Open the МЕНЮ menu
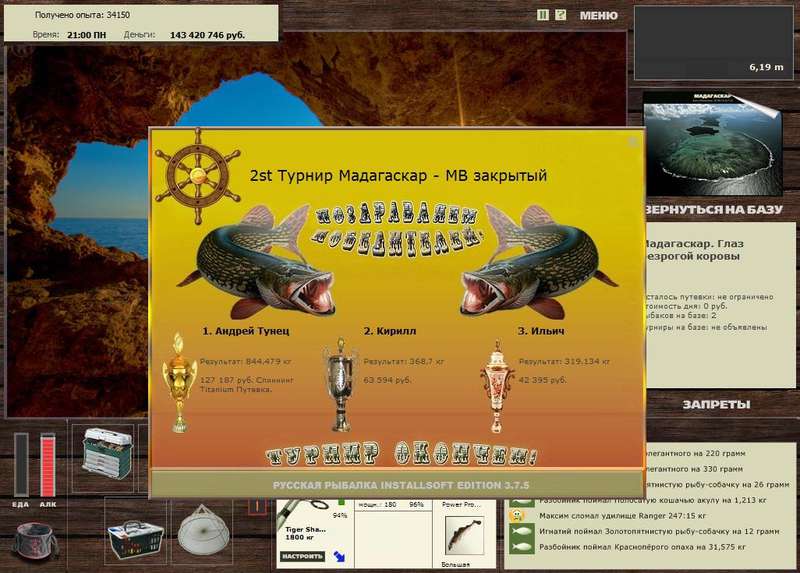This screenshot has height=573, width=800. 598,16
